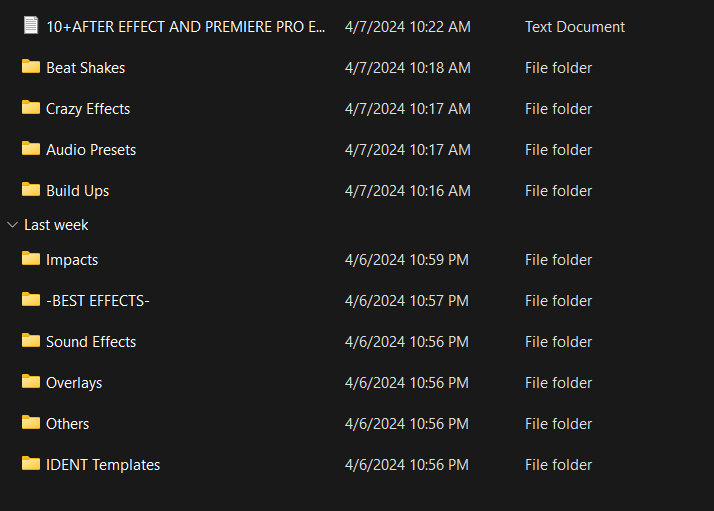Click the text document file icon
The image size is (714, 511).
point(31,26)
